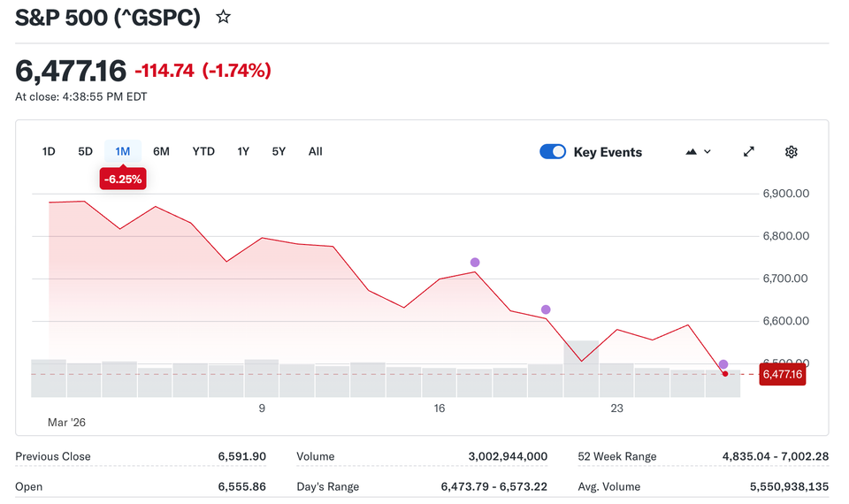Click the red 6,477.16 price label on axis

click(783, 375)
